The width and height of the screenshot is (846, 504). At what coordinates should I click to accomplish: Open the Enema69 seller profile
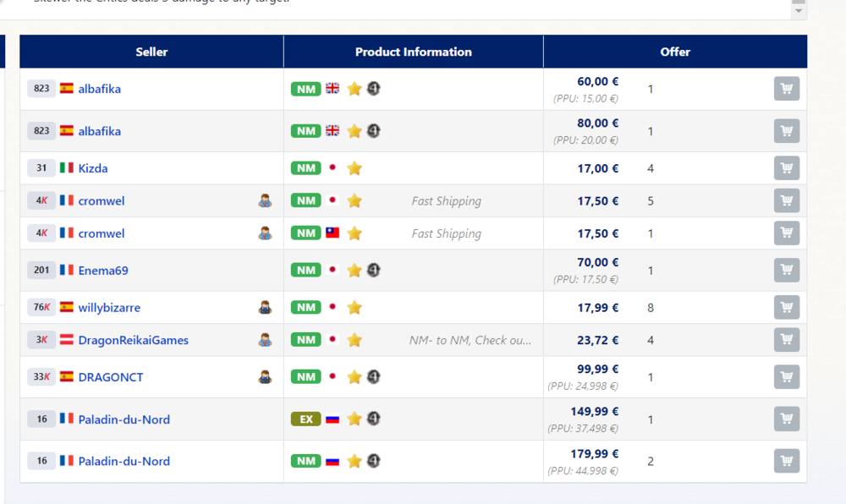(103, 271)
